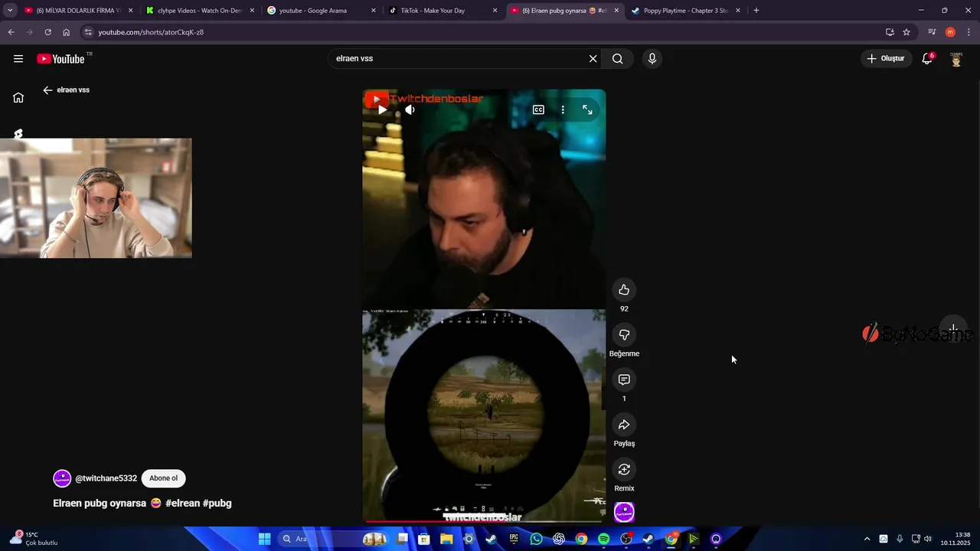The image size is (980, 551).
Task: Open the YouTube hamburger guide menu
Action: tap(18, 59)
